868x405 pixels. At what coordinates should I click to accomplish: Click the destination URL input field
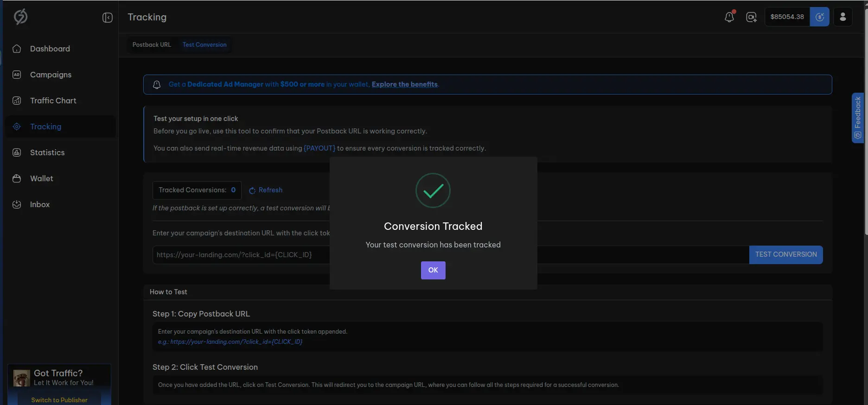pos(451,255)
